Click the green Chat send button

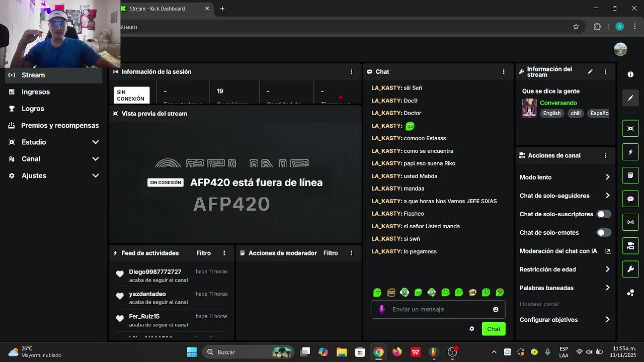point(494,329)
